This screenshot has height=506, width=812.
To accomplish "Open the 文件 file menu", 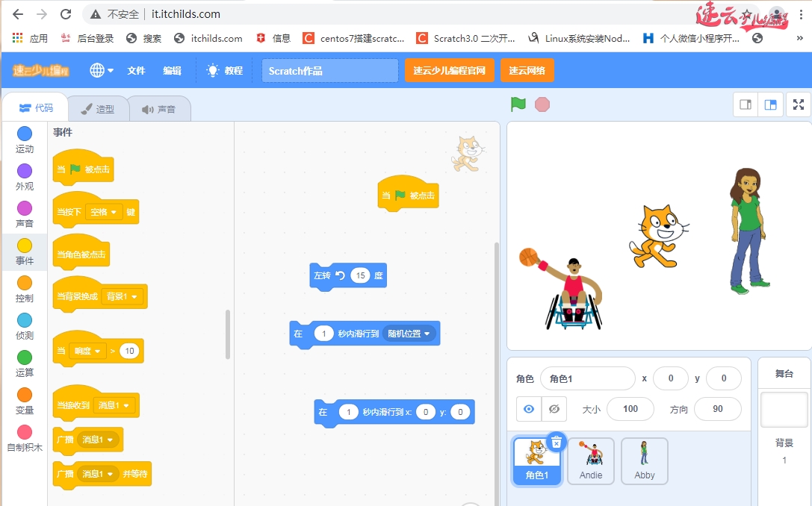I will [x=136, y=70].
